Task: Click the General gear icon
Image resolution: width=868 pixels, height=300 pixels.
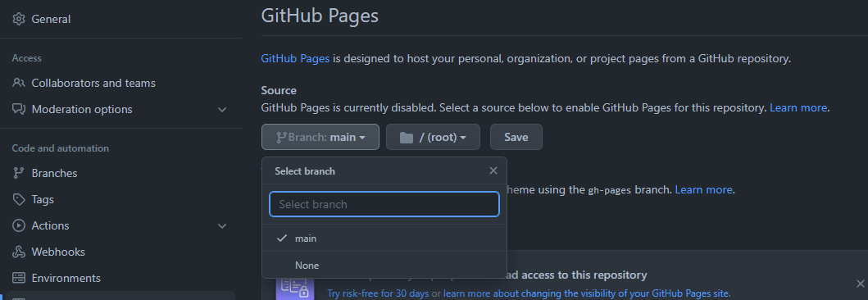Action: (x=19, y=19)
